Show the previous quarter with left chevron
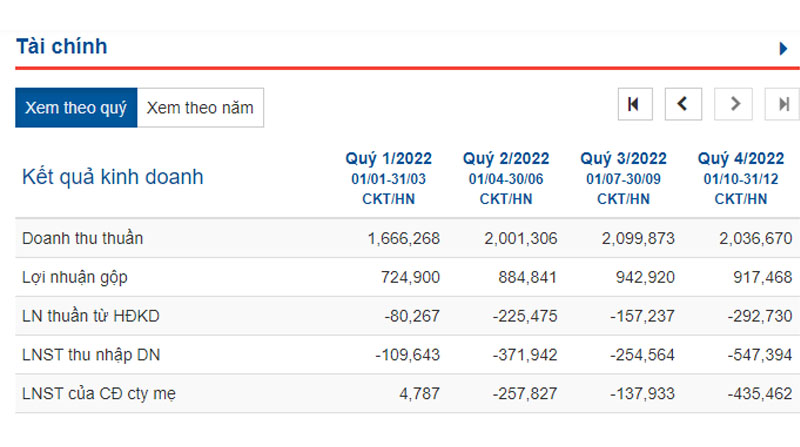The height and width of the screenshot is (447, 800). [x=683, y=104]
